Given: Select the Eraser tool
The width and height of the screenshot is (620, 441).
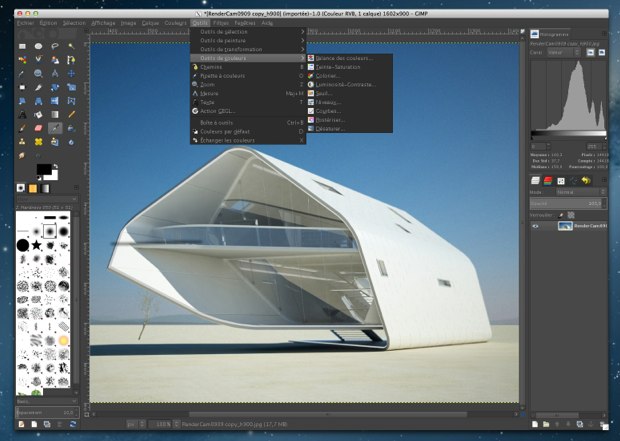Looking at the screenshot, I should point(38,128).
